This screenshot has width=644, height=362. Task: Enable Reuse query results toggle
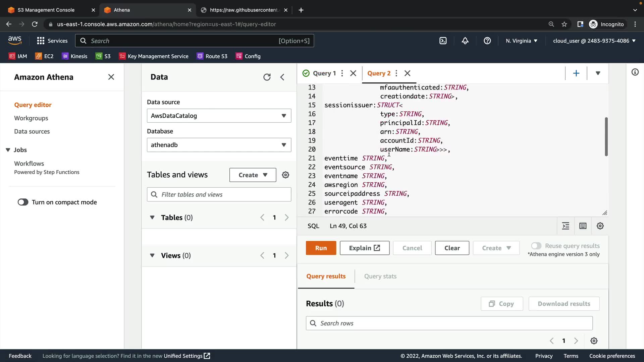pos(536,246)
